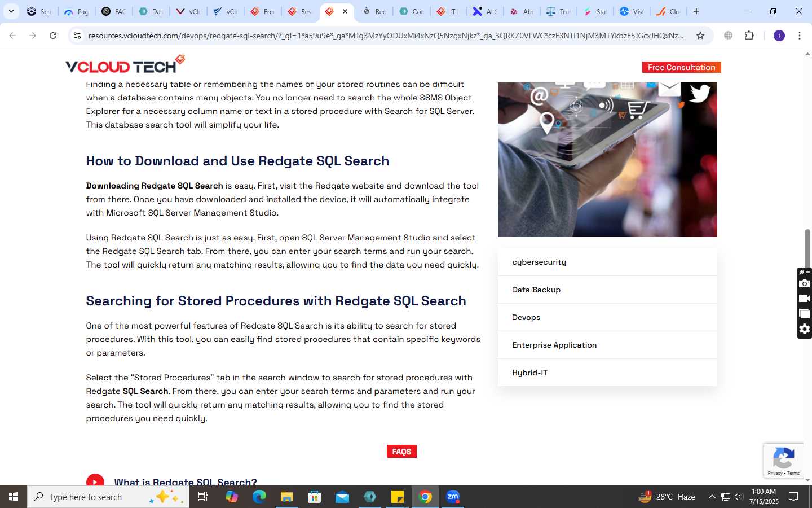Screen dimensions: 812x508
Task: Switch to the 'Con' browser tab
Action: point(411,11)
